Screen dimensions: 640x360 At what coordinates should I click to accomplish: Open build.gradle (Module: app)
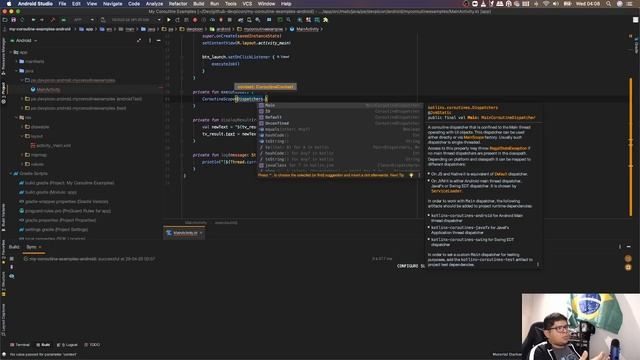point(51,192)
